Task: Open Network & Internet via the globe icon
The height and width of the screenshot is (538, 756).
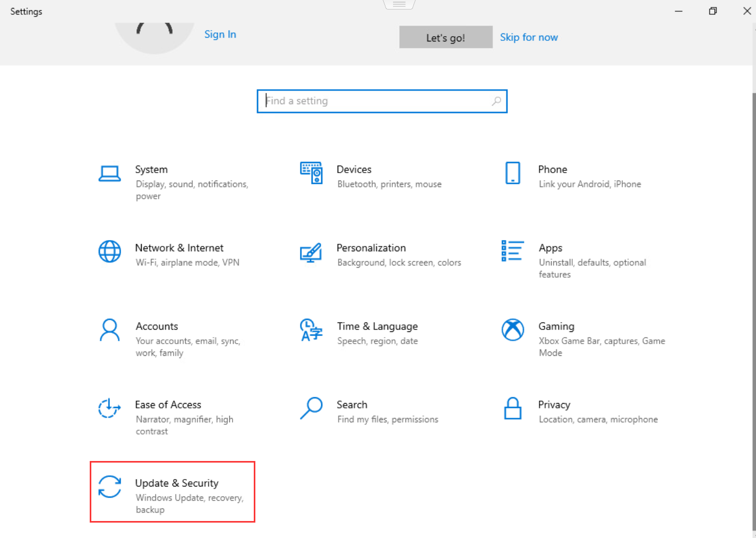Action: pyautogui.click(x=109, y=252)
